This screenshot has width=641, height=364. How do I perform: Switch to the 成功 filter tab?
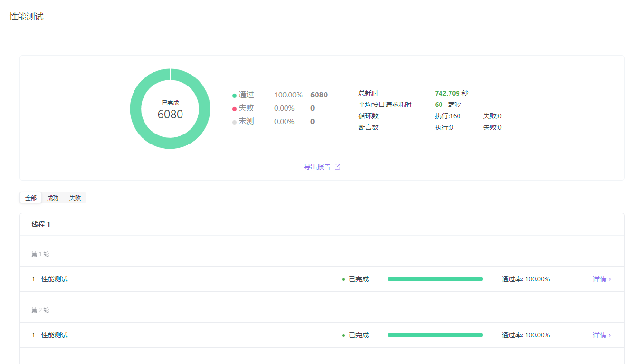tap(53, 198)
